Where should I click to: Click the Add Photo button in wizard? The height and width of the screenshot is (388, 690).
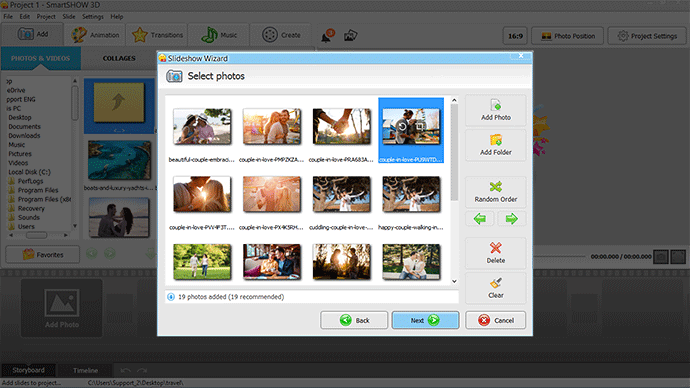coord(495,110)
